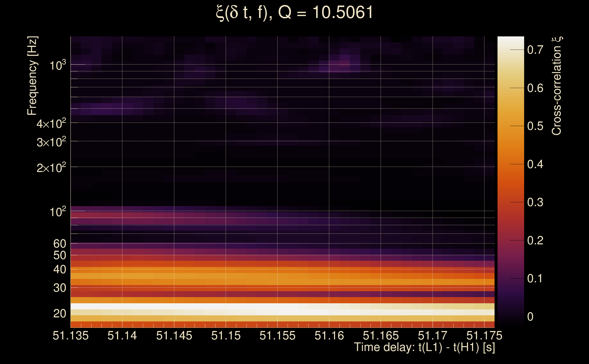The image size is (589, 364).
Task: Click the y-axis tick label 4×10²
Action: [x=51, y=124]
